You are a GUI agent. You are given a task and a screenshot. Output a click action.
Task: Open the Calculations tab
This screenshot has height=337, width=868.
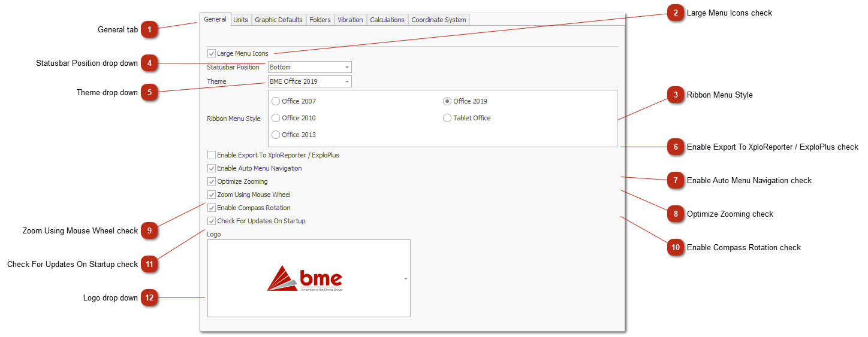387,20
